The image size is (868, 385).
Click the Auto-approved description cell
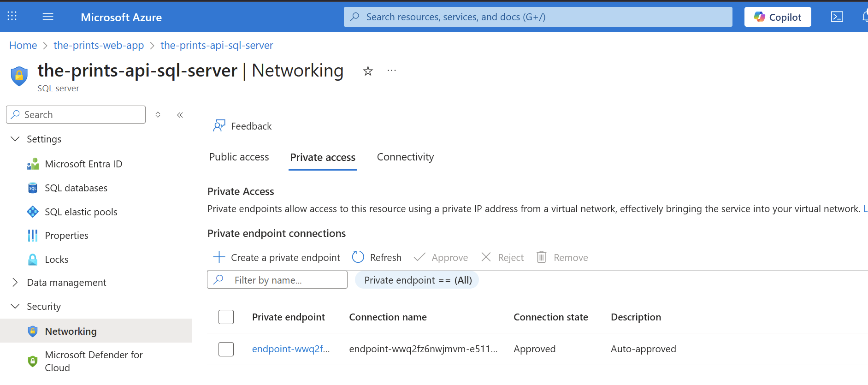coord(644,349)
